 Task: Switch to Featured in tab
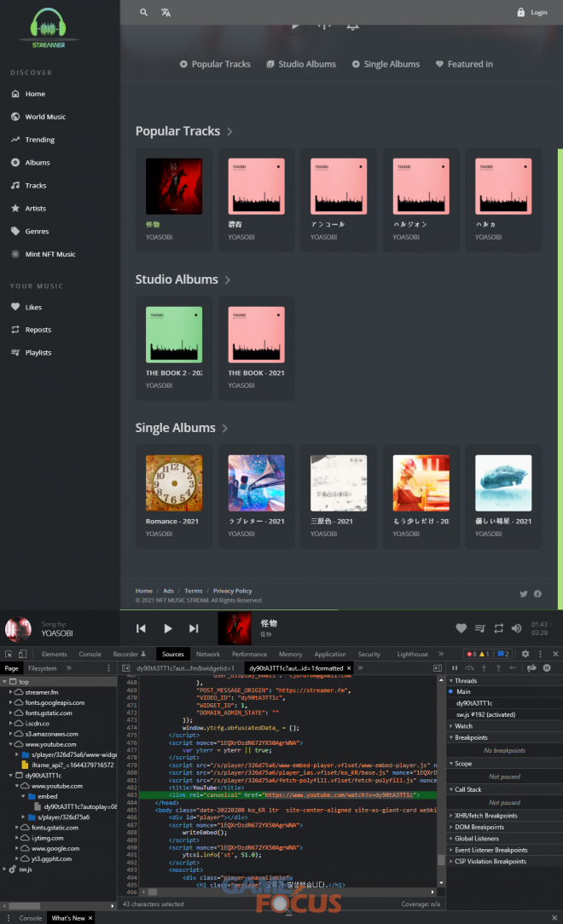[x=465, y=64]
